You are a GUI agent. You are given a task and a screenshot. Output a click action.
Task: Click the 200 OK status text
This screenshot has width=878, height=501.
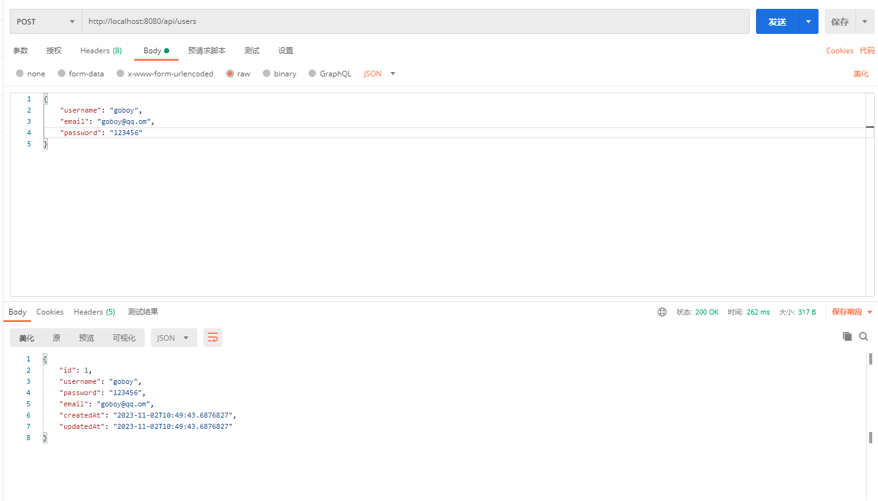[707, 312]
